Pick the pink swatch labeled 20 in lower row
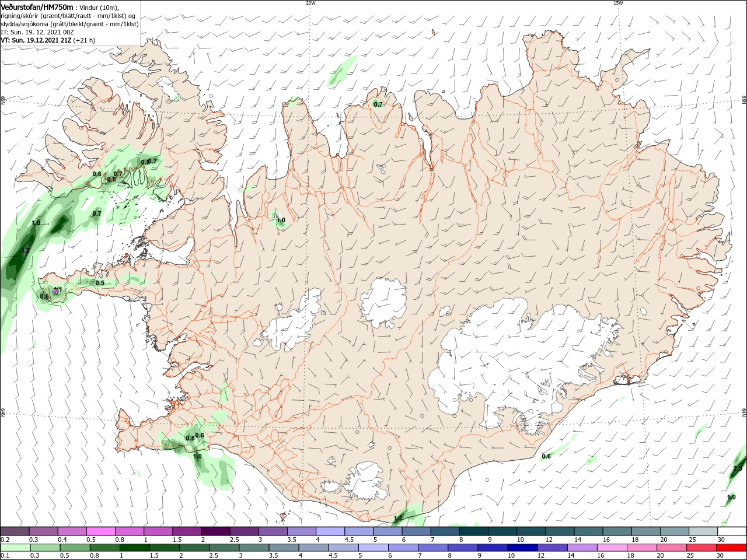Viewport: 747px width, 560px height. pyautogui.click(x=671, y=548)
